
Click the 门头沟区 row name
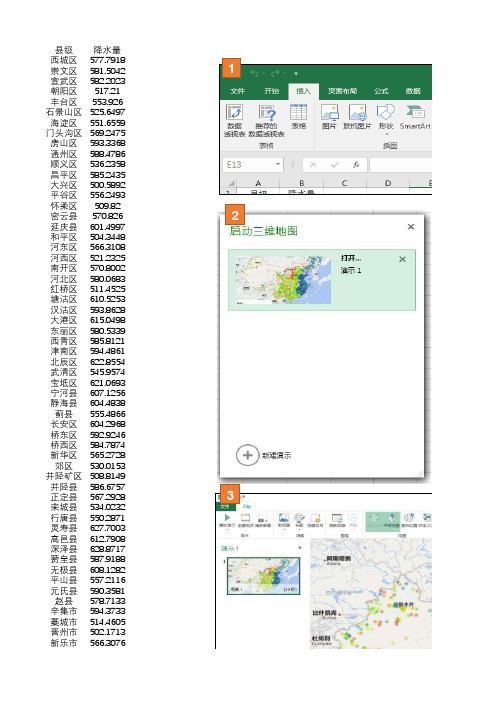click(x=64, y=133)
